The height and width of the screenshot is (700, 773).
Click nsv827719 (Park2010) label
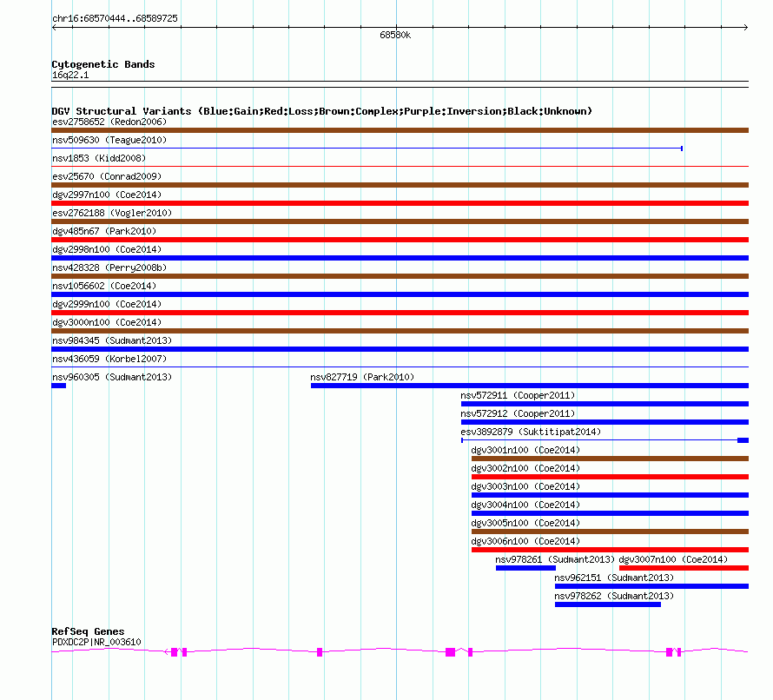pyautogui.click(x=362, y=377)
